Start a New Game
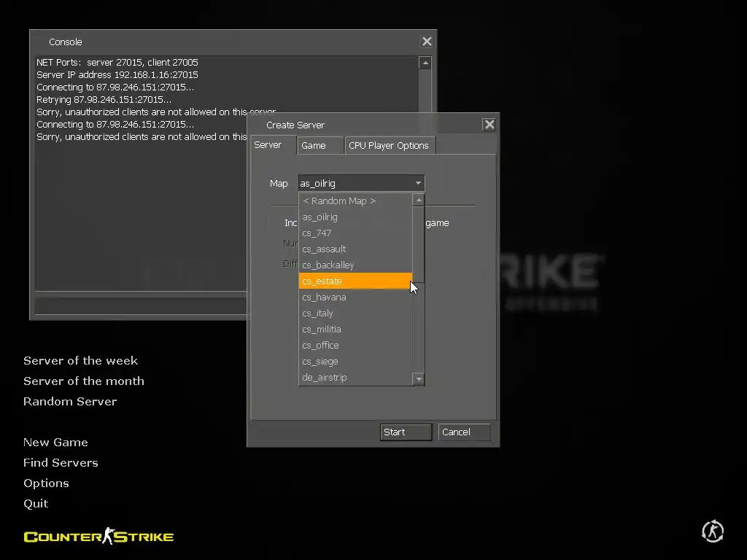This screenshot has width=747, height=560. (55, 443)
